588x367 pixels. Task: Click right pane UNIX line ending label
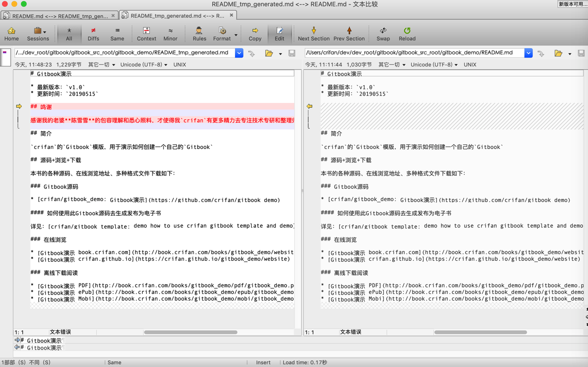click(x=470, y=64)
